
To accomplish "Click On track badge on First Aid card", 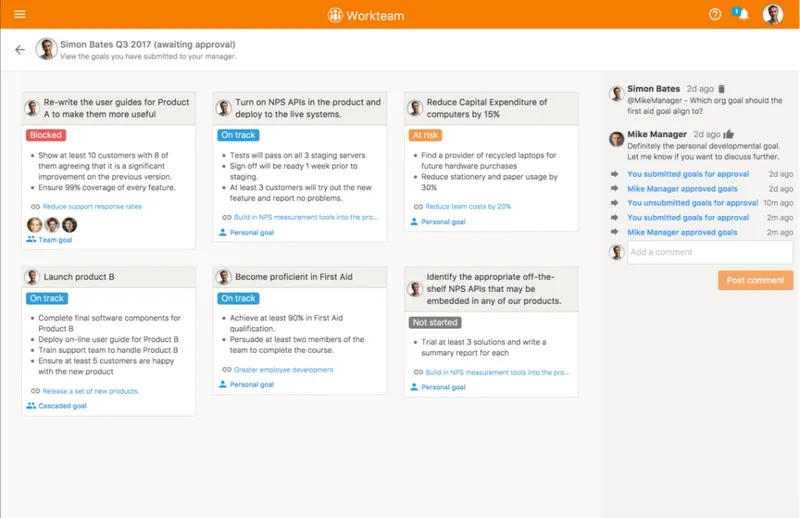I will (238, 299).
